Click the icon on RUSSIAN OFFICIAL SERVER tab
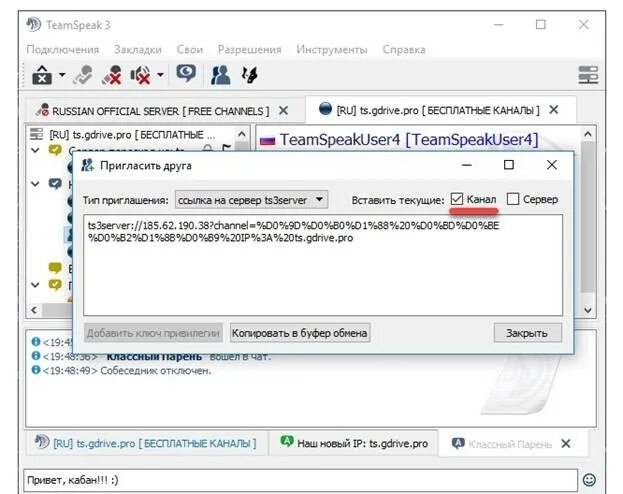 pyautogui.click(x=42, y=110)
